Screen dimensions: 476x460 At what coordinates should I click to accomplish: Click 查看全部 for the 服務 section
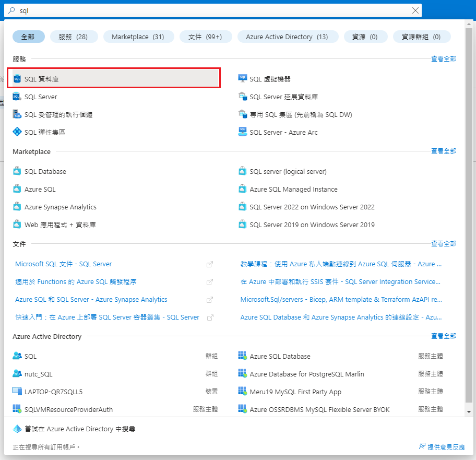pyautogui.click(x=443, y=58)
